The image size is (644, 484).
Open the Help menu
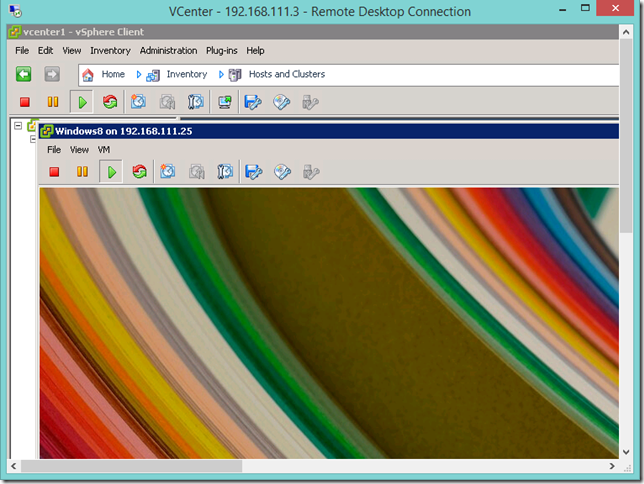pyautogui.click(x=255, y=51)
